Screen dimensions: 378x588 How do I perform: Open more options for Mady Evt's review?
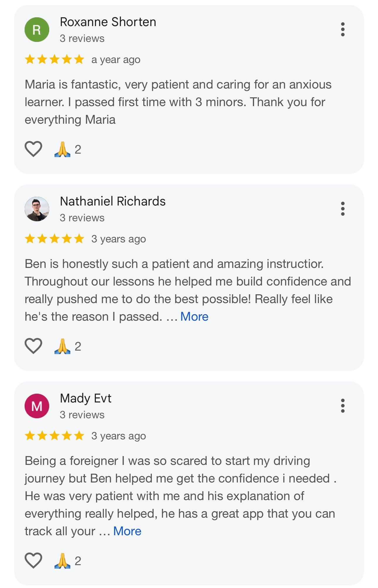(343, 406)
